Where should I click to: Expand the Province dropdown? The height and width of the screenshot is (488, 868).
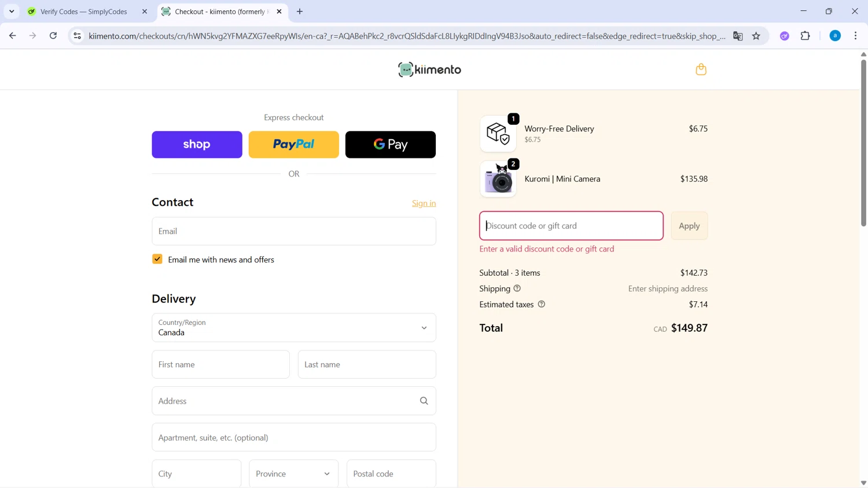[293, 474]
